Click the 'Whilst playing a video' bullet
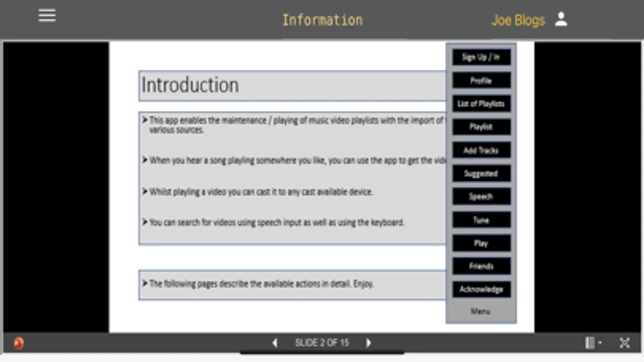The width and height of the screenshot is (644, 362). (258, 192)
